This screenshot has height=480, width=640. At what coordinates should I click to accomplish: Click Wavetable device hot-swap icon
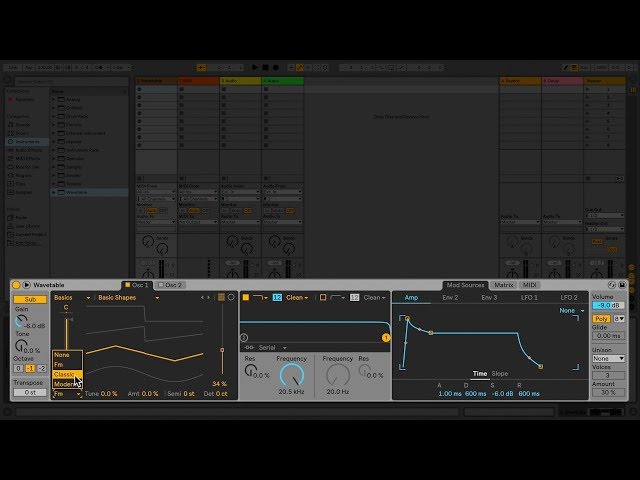(x=611, y=285)
